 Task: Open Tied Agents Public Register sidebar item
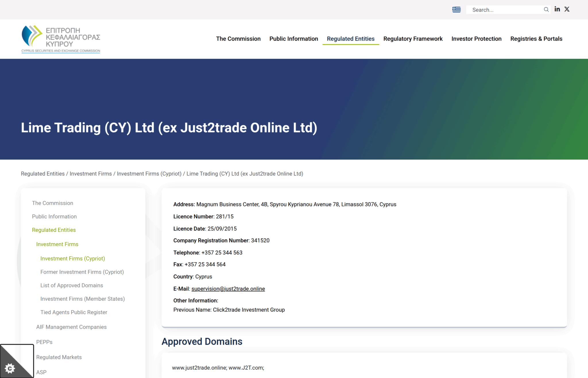tap(73, 312)
